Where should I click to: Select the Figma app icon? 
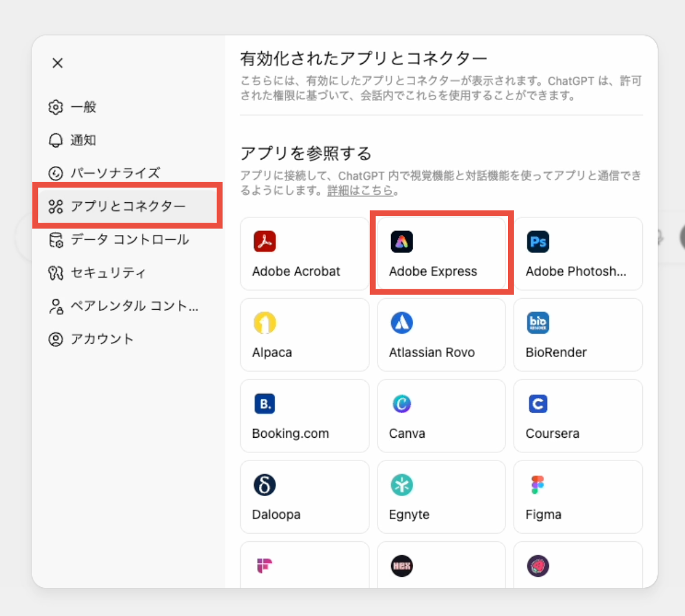coord(538,485)
